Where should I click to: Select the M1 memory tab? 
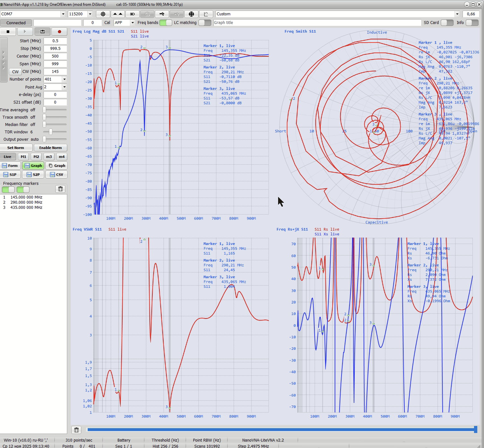point(23,157)
